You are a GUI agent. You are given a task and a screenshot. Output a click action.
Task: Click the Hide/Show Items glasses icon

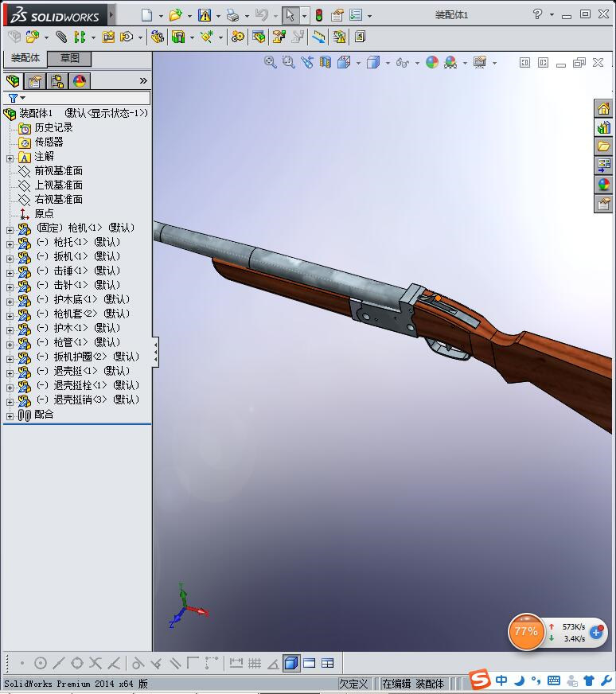pyautogui.click(x=402, y=62)
